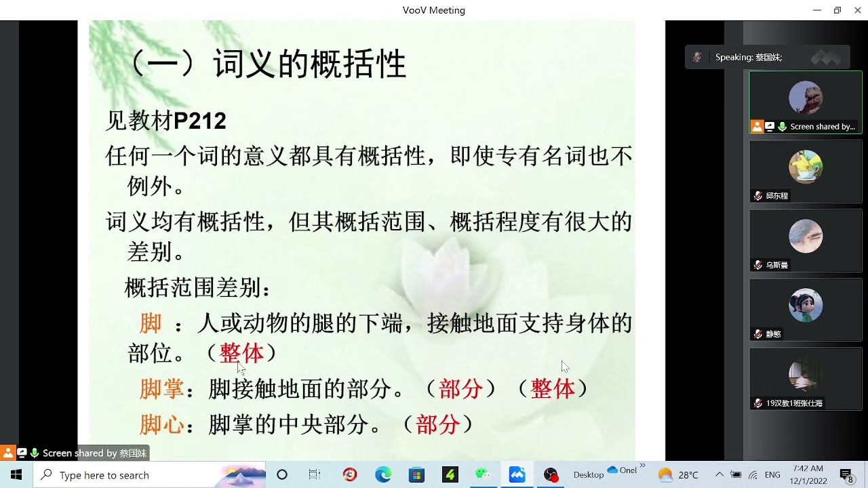Viewport: 868px width, 488px height.
Task: Click the muted mic icon next to 邱东程
Action: tap(758, 196)
